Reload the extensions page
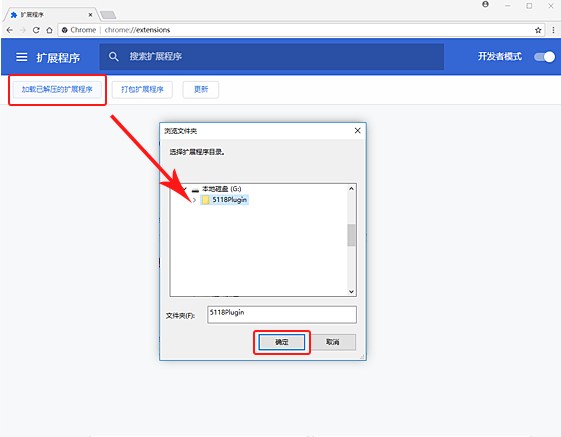The width and height of the screenshot is (561, 437). [x=36, y=30]
